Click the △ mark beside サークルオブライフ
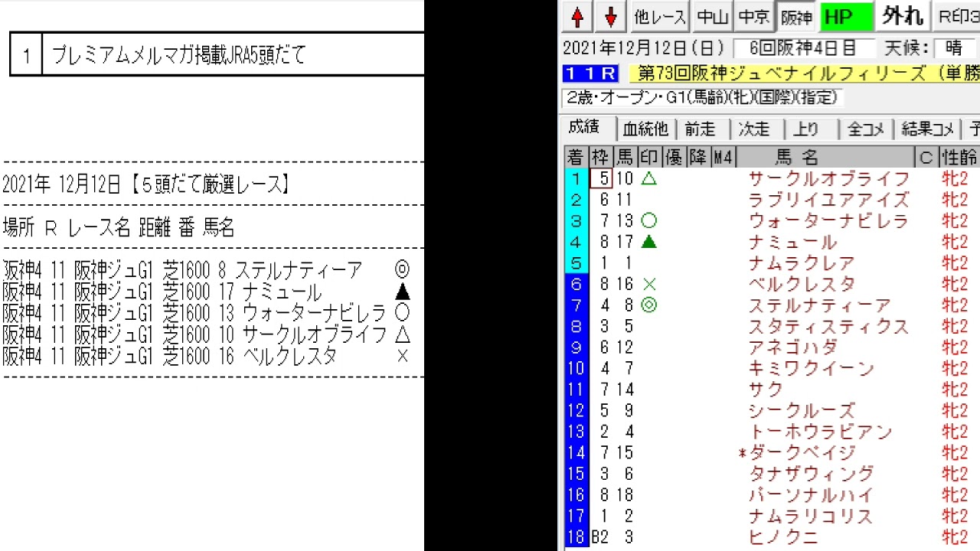 648,178
